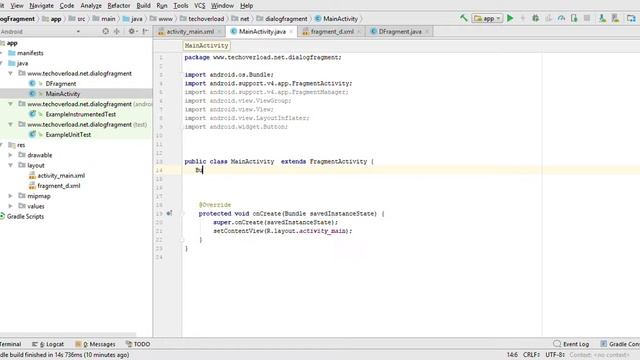Close the MainActivity.java tab
Viewport: 640px width, 360px height.
291,31
